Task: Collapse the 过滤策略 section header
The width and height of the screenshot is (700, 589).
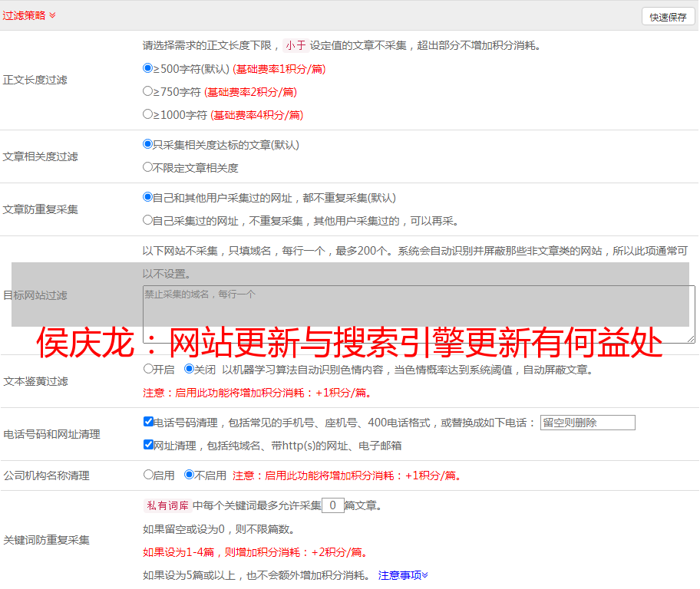Action: pos(29,15)
